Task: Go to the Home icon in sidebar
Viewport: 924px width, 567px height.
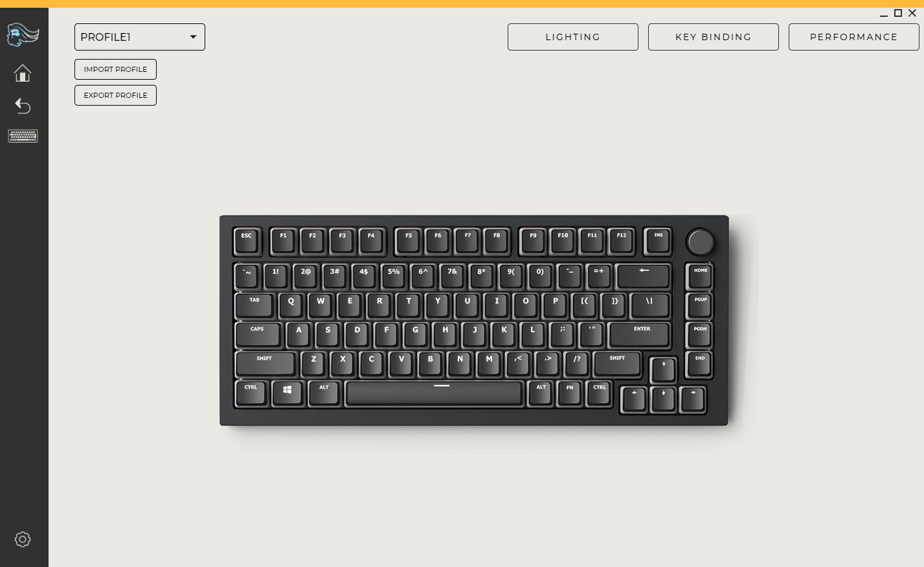Action: (23, 73)
